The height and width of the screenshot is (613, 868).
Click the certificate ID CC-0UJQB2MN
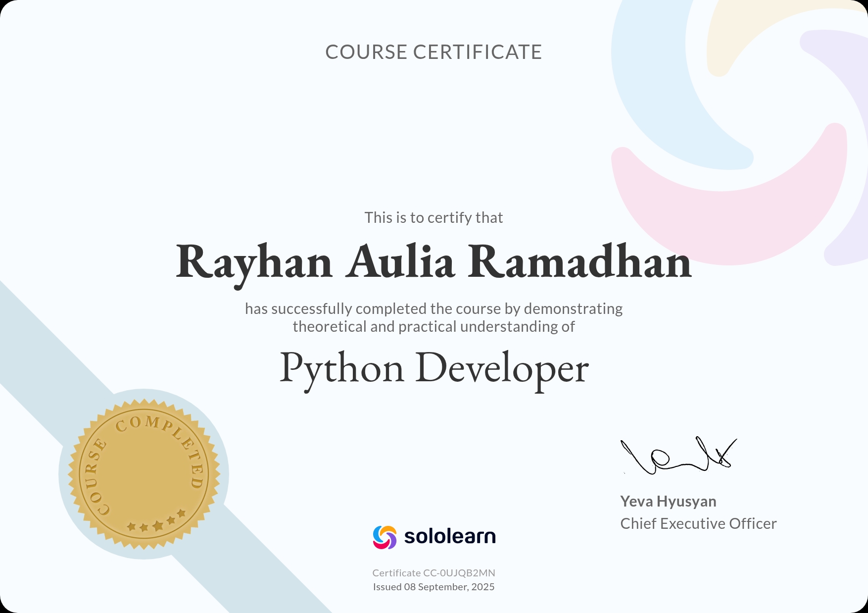click(x=434, y=573)
